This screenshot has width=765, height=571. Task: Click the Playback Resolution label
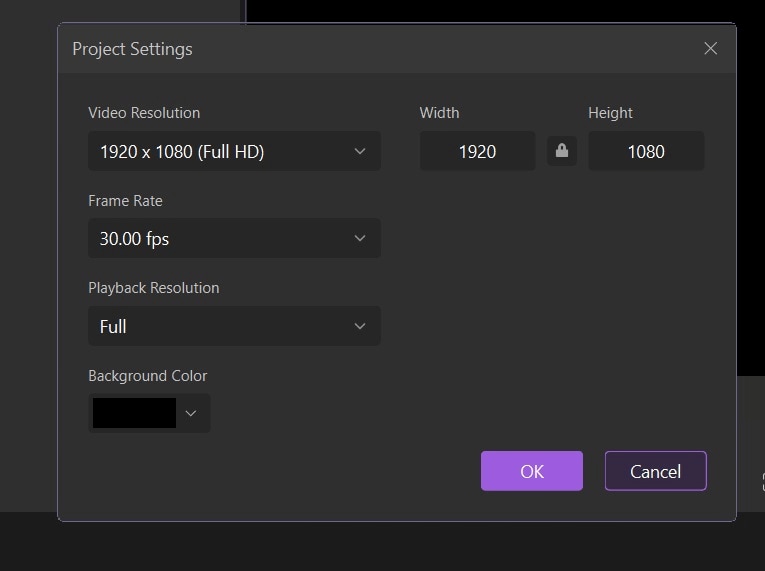153,288
